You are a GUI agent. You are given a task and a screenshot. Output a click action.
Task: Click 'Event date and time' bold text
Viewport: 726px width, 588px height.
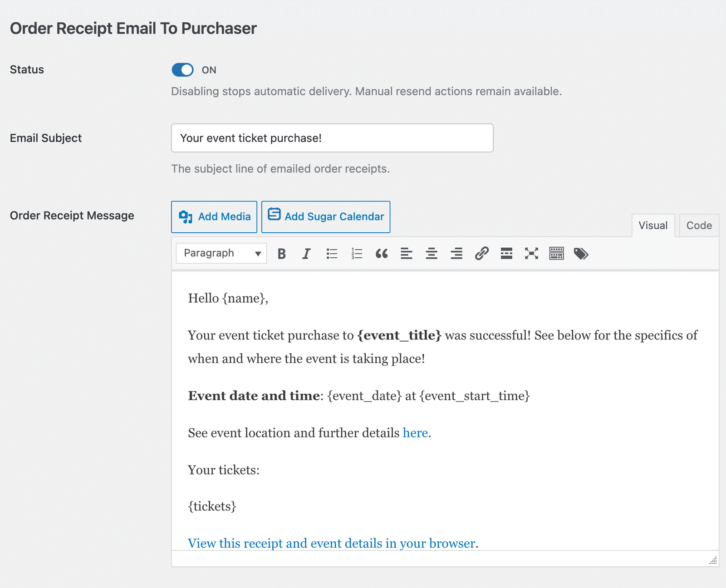pos(254,396)
